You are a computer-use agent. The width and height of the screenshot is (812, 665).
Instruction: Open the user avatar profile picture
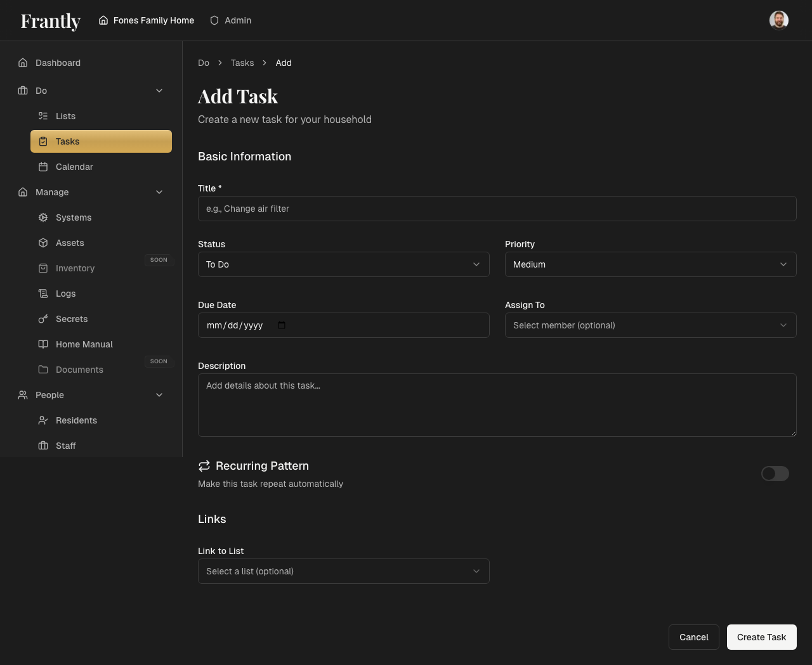778,20
